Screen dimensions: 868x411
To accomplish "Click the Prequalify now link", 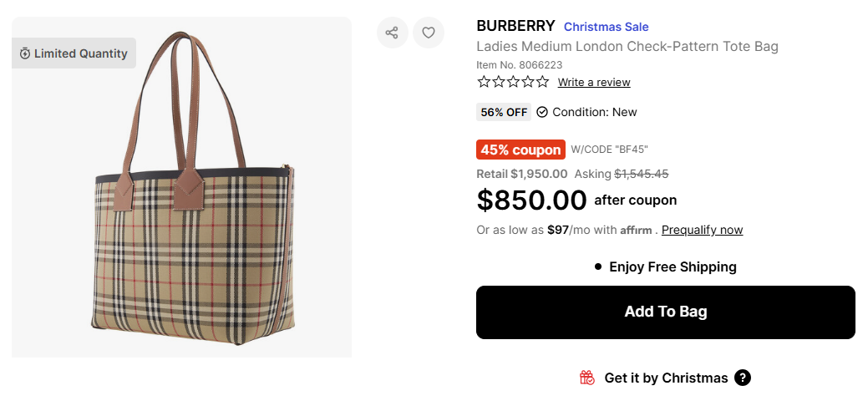I will tap(702, 230).
